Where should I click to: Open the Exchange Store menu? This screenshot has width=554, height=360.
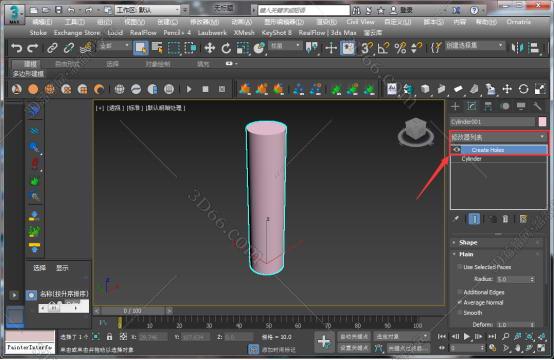pyautogui.click(x=77, y=33)
